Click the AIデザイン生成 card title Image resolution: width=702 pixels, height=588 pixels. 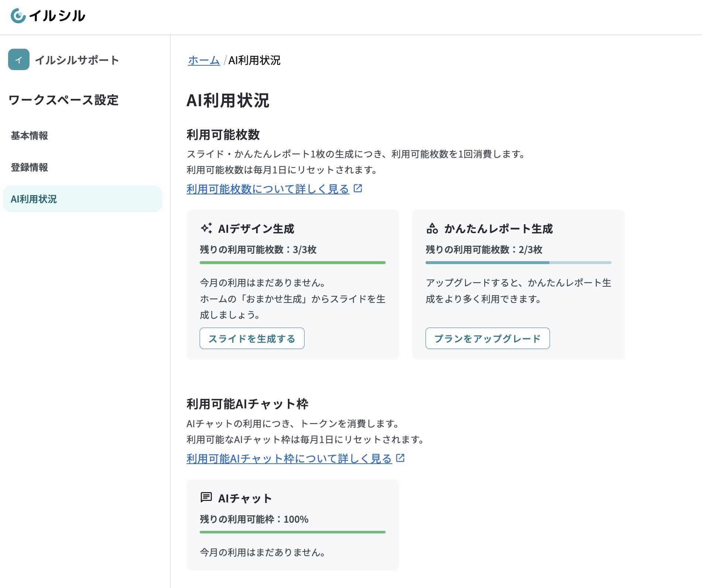[x=256, y=229]
